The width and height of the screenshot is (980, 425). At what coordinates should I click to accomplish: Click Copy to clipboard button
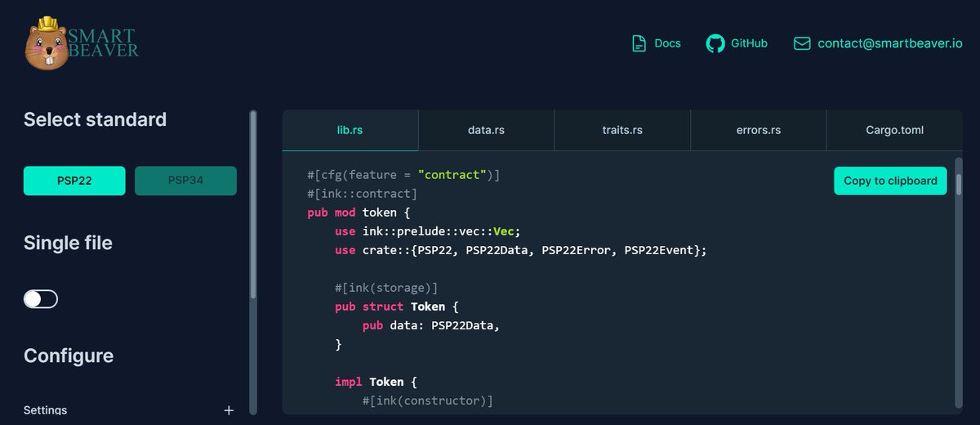click(890, 181)
